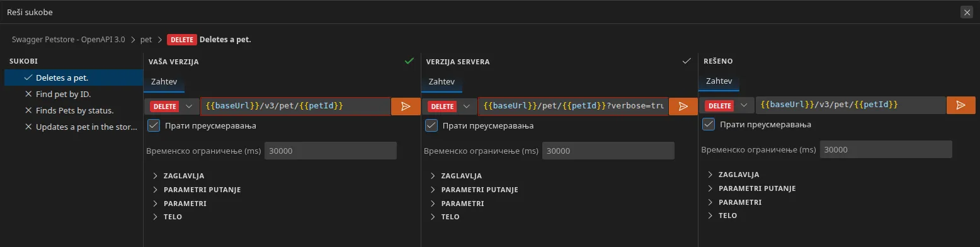
Task: Click 'Deletes a pet.' breadcrumb title
Action: click(225, 40)
